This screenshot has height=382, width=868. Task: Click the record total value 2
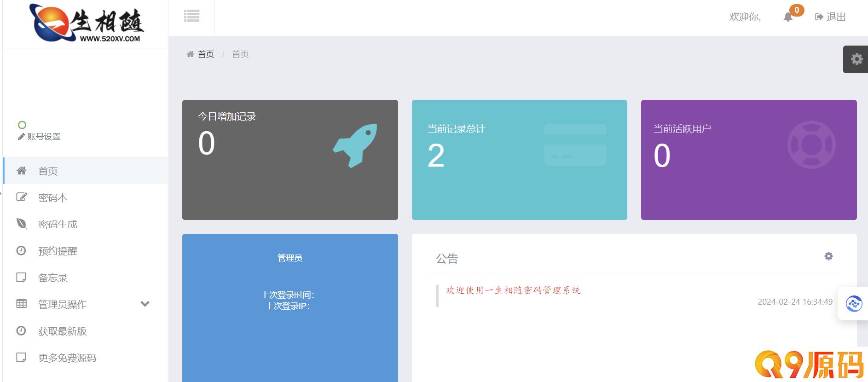click(x=436, y=156)
